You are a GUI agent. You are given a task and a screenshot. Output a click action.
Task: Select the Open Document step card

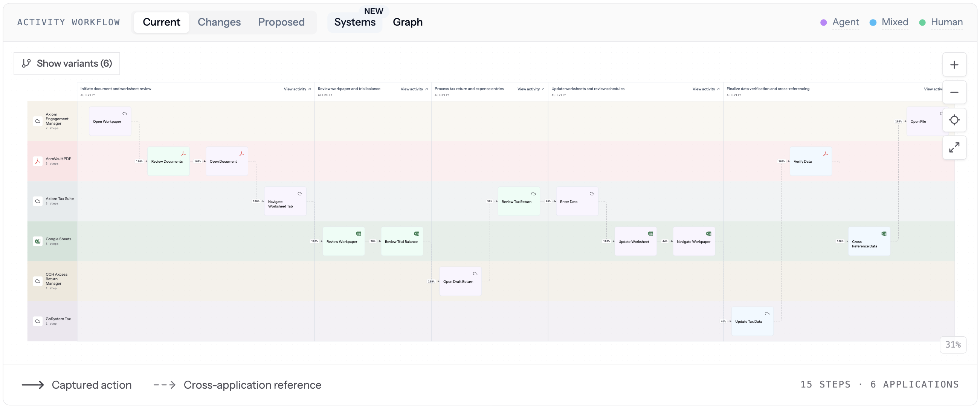point(227,161)
